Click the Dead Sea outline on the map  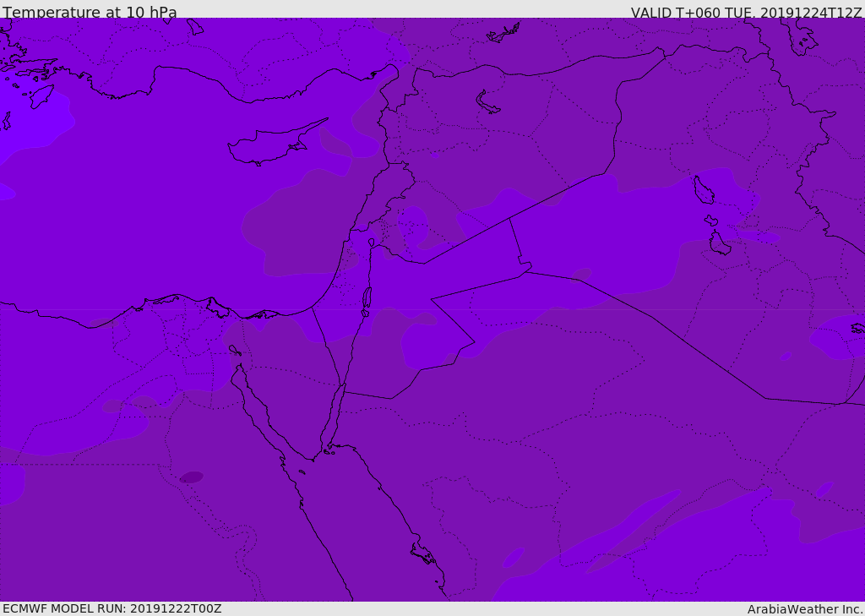[x=367, y=302]
